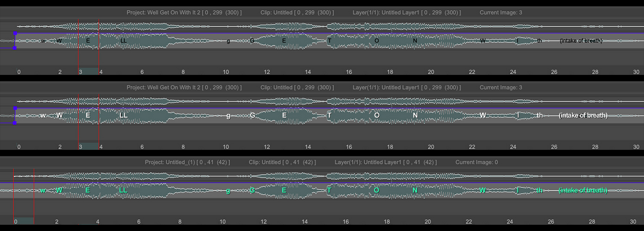Viewport: 644px width, 231px height.
Task: Click "LL" label in the middle timeline
Action: tap(123, 115)
